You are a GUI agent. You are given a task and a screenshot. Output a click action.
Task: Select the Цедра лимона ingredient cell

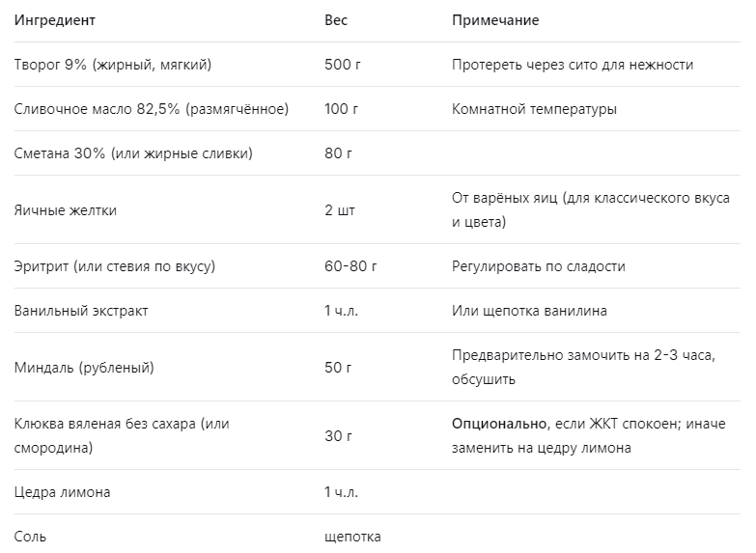tap(62, 492)
